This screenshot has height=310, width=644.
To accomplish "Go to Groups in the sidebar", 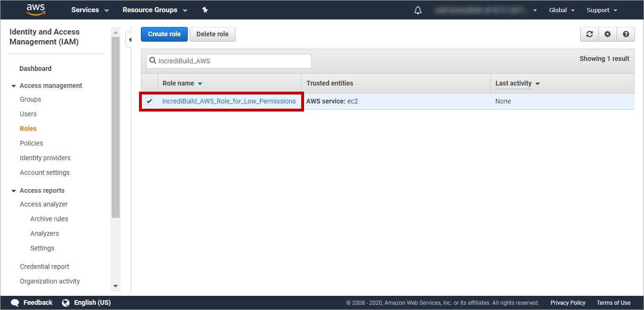I will 30,99.
